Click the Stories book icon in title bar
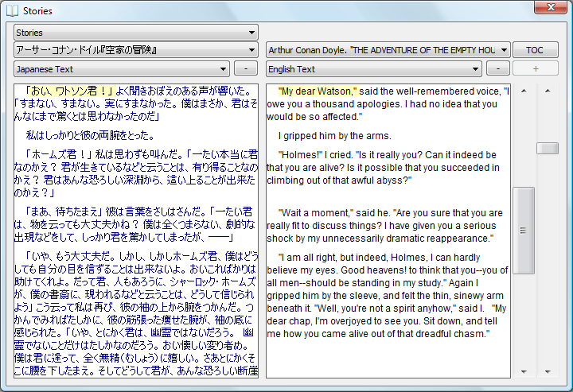The image size is (573, 392). 12,10
